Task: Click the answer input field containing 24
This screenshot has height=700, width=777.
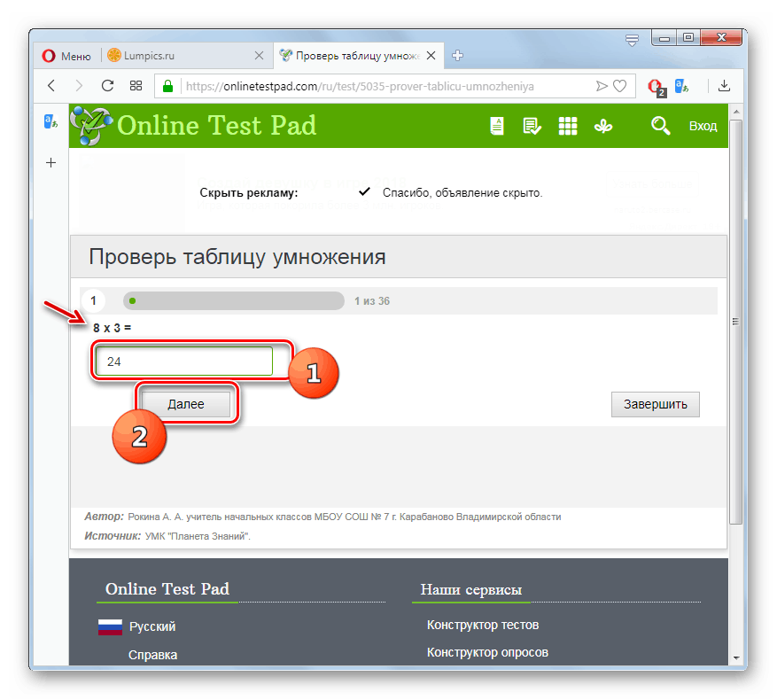Action: click(x=184, y=361)
